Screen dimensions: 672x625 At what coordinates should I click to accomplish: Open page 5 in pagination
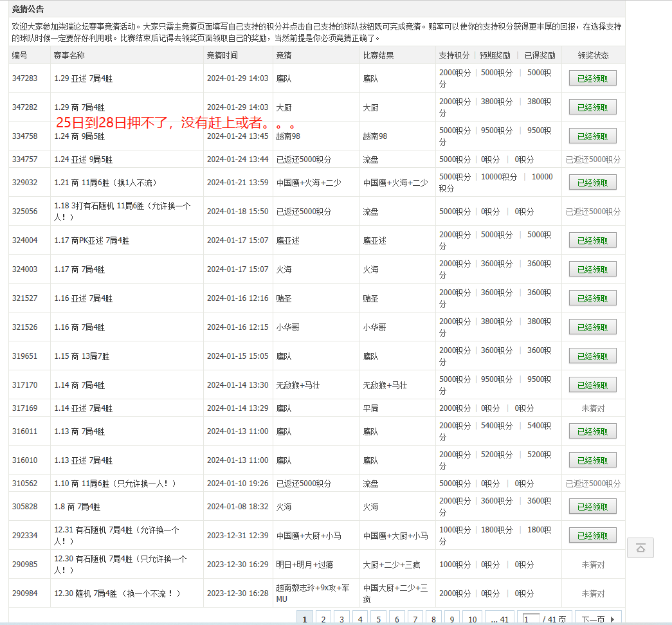coord(379,619)
